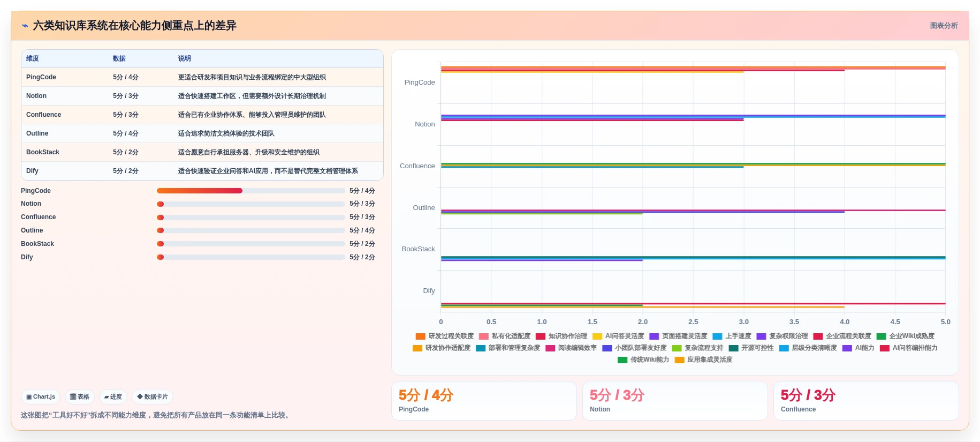Image resolution: width=980 pixels, height=442 pixels.
Task: Click the 数据 column header
Action: pyautogui.click(x=119, y=58)
